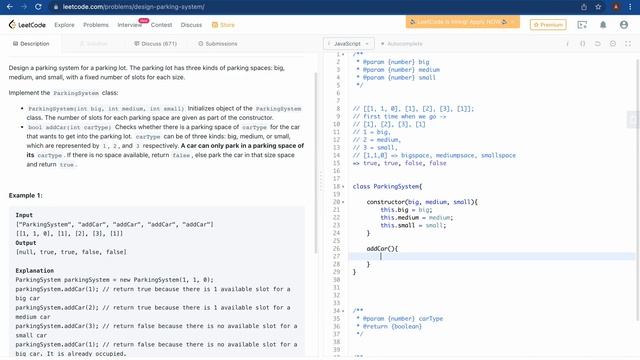Go back in browser history

point(9,7)
